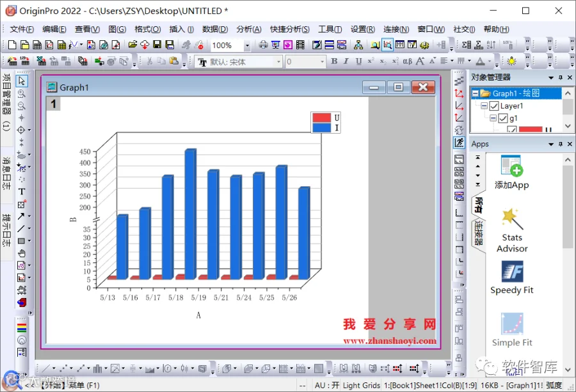This screenshot has height=392, width=576.
Task: Select the Data Reader crosshair tool
Action: tap(22, 130)
